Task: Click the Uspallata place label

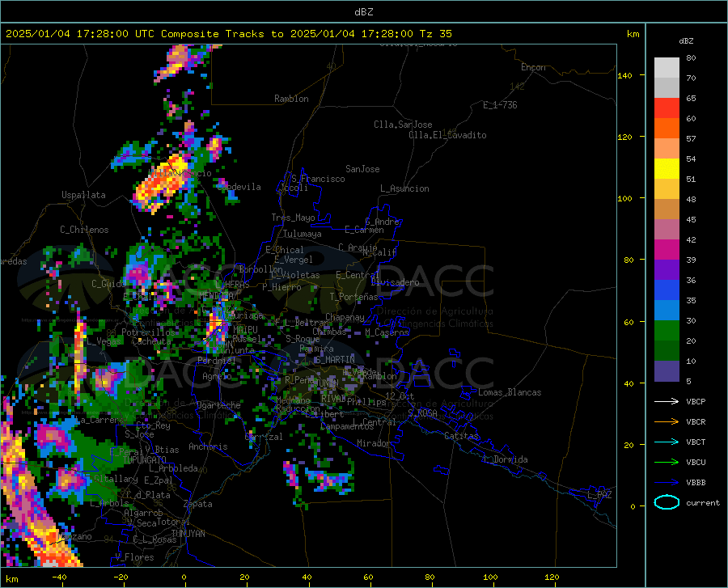Action: point(83,195)
